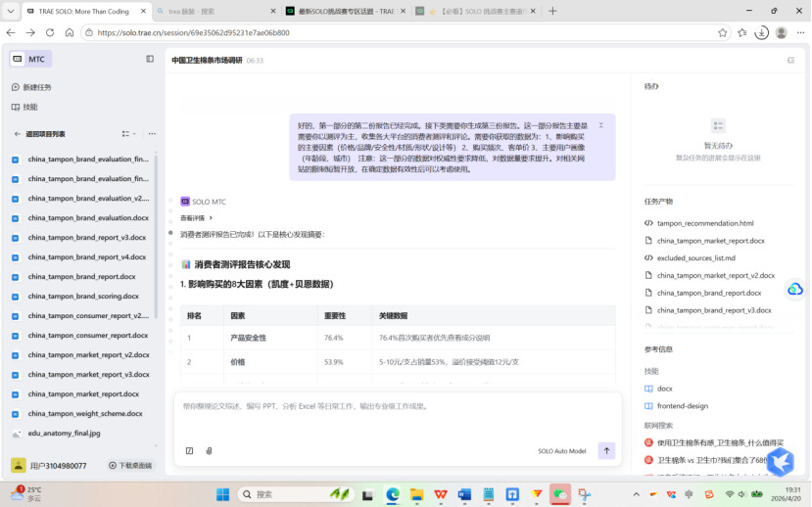812x507 pixels.
Task: Click the 下载桌面端 download button
Action: click(130, 466)
